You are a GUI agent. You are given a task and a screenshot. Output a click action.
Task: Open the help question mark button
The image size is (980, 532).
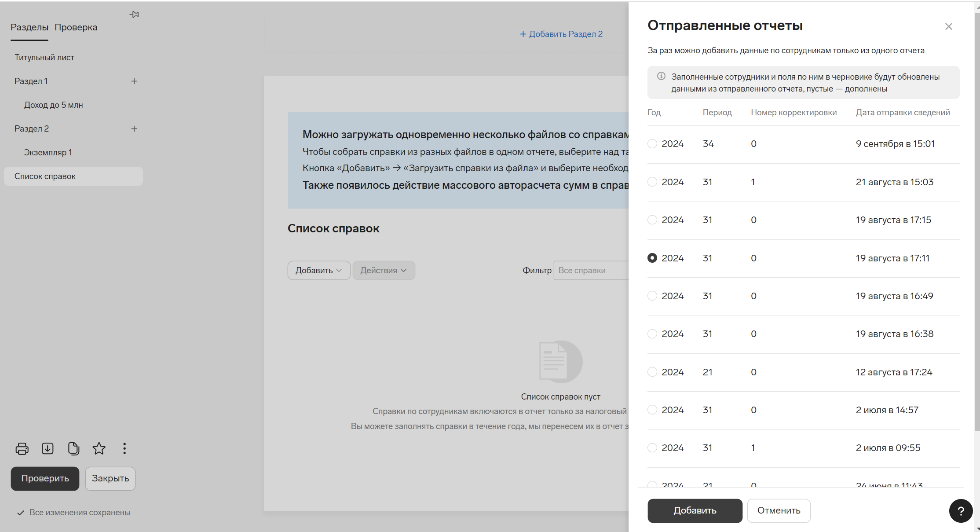coord(961,510)
